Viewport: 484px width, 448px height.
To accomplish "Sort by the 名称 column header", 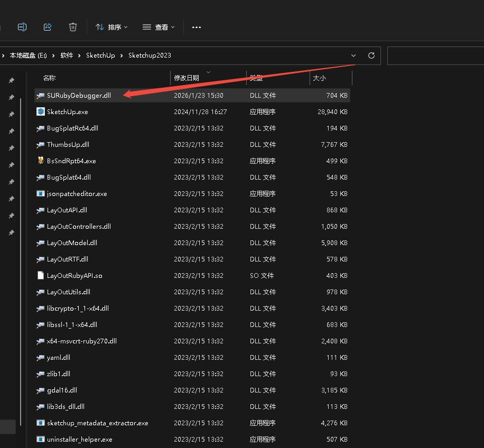I will pyautogui.click(x=49, y=78).
